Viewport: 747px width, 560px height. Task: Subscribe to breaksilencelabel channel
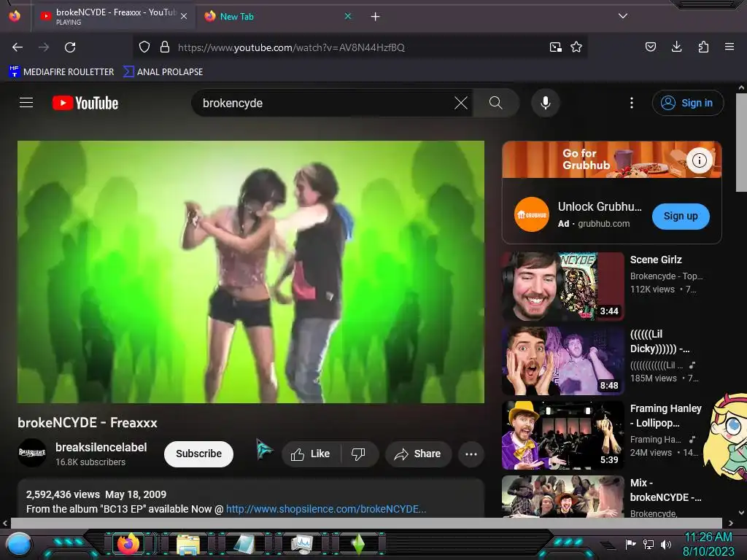[x=198, y=454]
